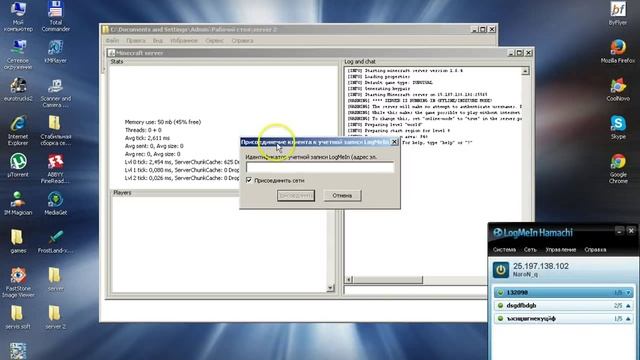Viewport: 640px width, 360px height.
Task: Click the Отмена button in the dialog
Action: click(342, 196)
